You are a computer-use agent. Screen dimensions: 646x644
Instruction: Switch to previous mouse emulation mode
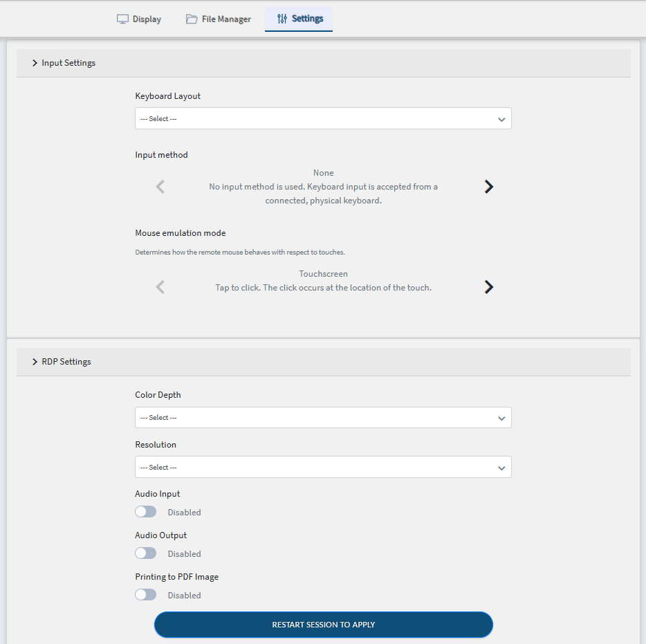[160, 287]
